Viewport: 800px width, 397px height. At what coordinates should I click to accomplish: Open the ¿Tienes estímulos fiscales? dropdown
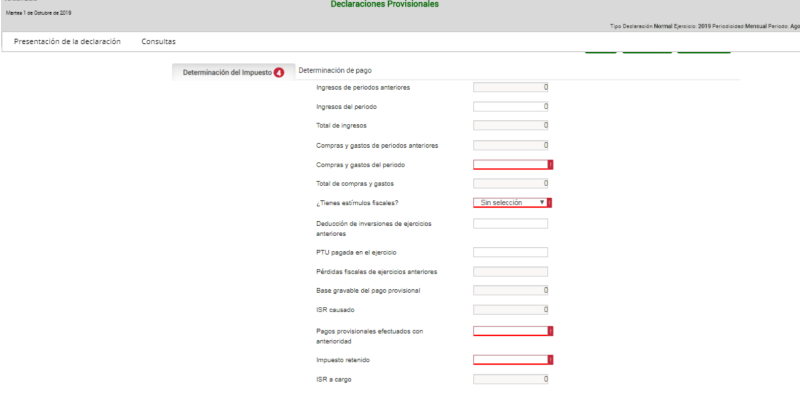click(510, 203)
